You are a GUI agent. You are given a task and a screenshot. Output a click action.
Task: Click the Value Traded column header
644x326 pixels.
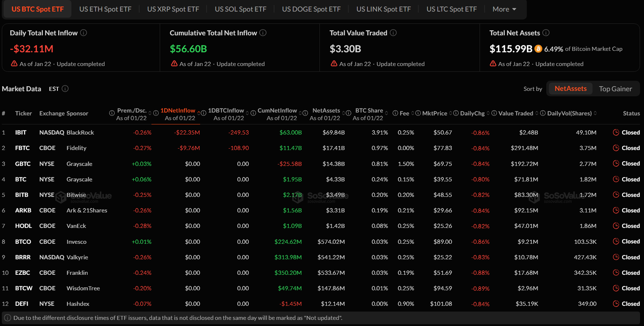[516, 113]
